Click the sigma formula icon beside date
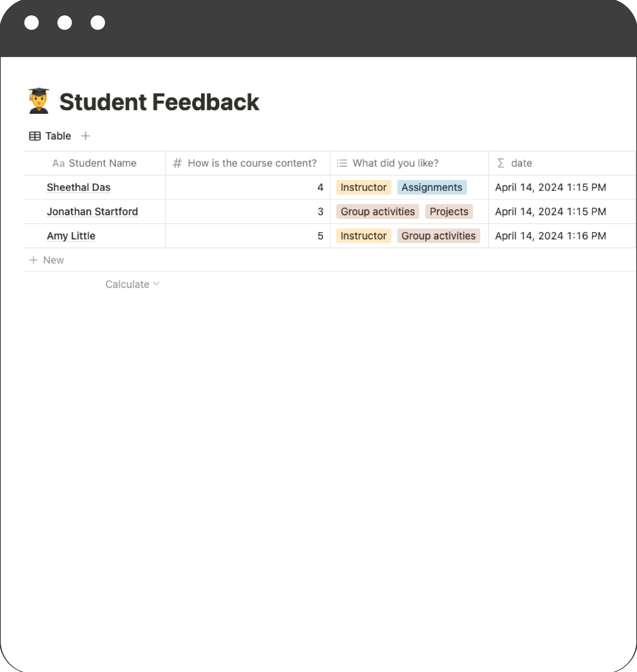This screenshot has width=637, height=672. [x=500, y=163]
